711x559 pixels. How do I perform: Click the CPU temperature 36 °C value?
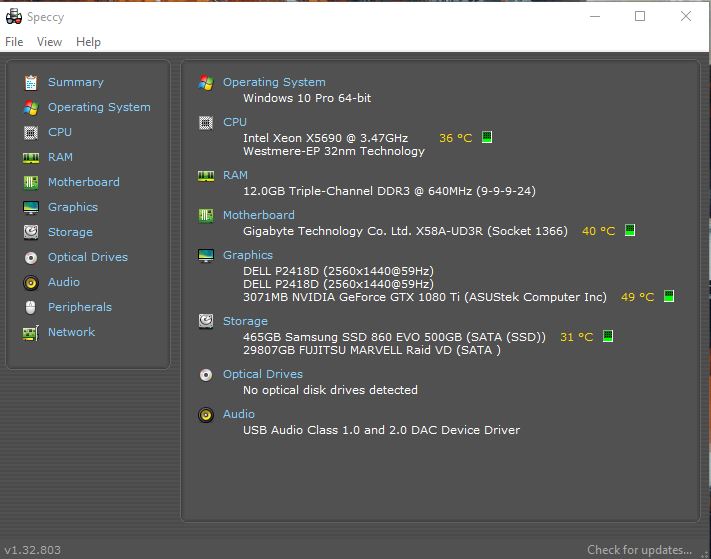pyautogui.click(x=455, y=138)
